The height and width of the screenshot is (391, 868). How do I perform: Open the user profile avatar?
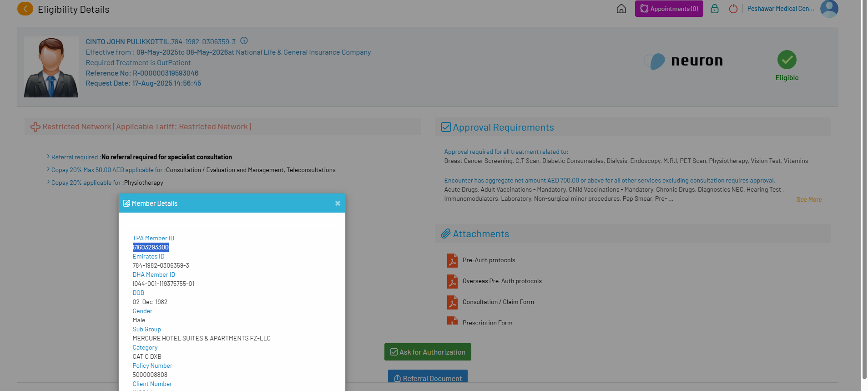click(829, 9)
